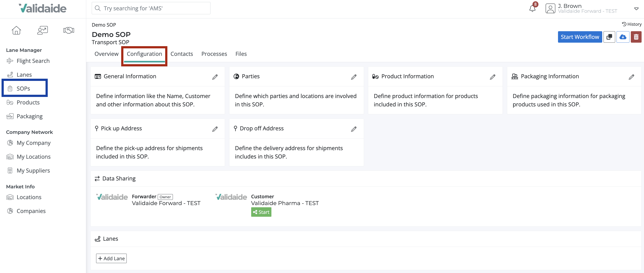The image size is (644, 273).
Task: Download the SOP via the cloud icon
Action: point(623,37)
